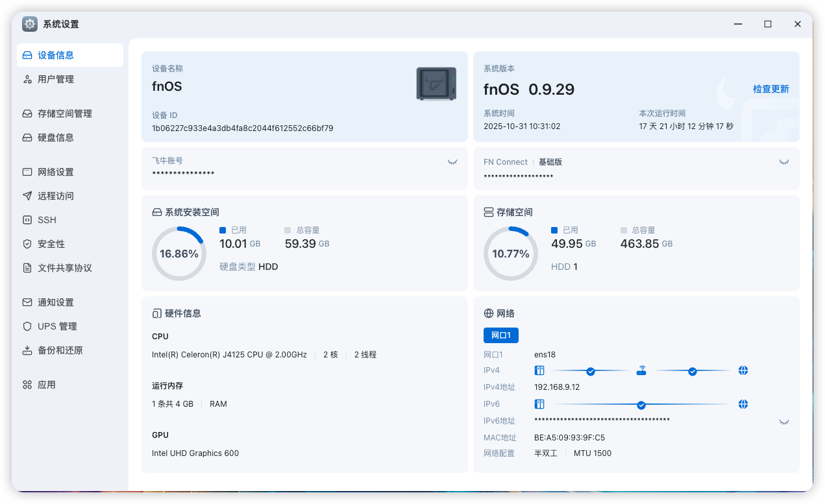Open 硬盘信息 in sidebar

69,138
